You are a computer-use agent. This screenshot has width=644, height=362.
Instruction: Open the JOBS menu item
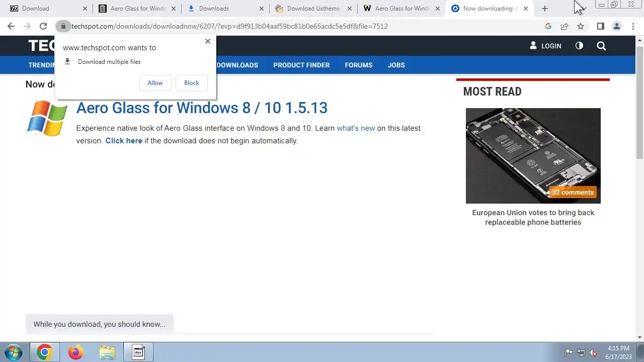pos(396,65)
